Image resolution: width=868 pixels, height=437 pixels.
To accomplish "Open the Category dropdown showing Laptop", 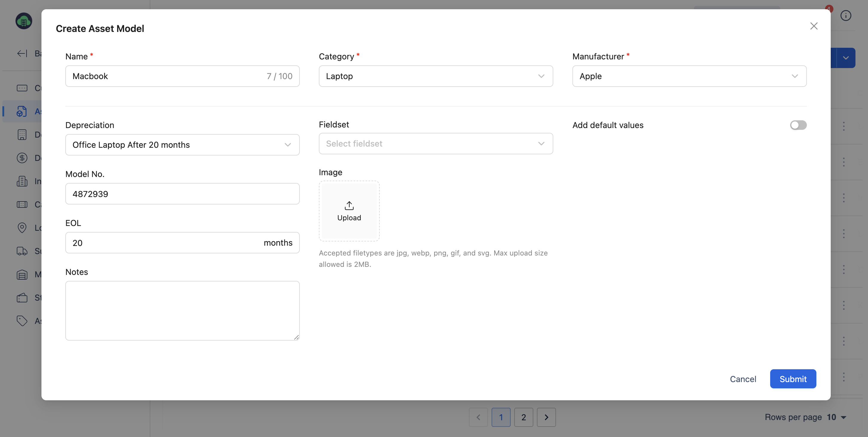I will (435, 76).
